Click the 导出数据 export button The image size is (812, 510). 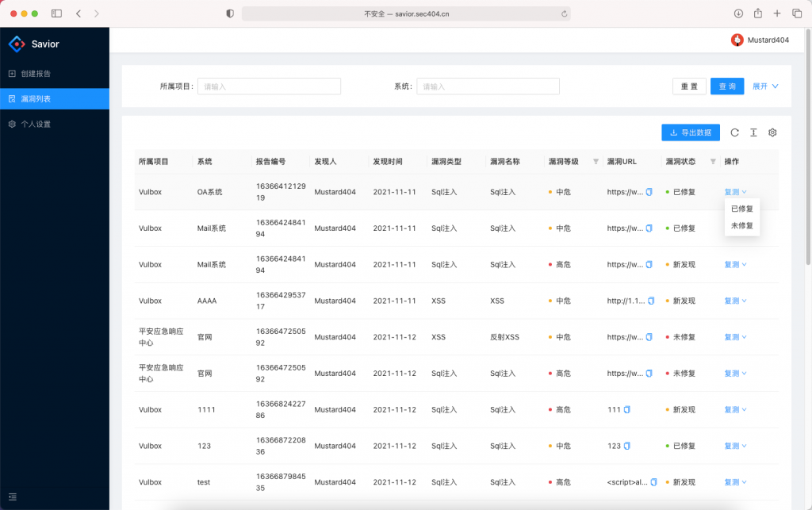689,132
